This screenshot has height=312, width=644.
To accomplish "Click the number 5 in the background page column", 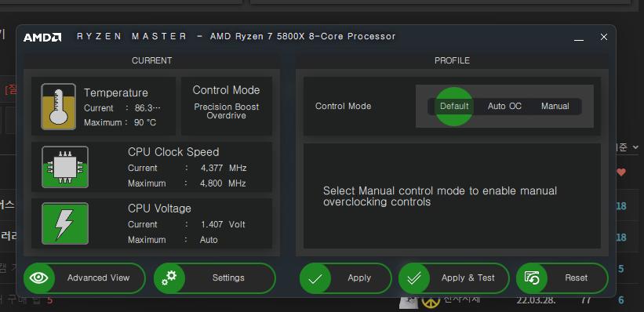I will [x=621, y=270].
